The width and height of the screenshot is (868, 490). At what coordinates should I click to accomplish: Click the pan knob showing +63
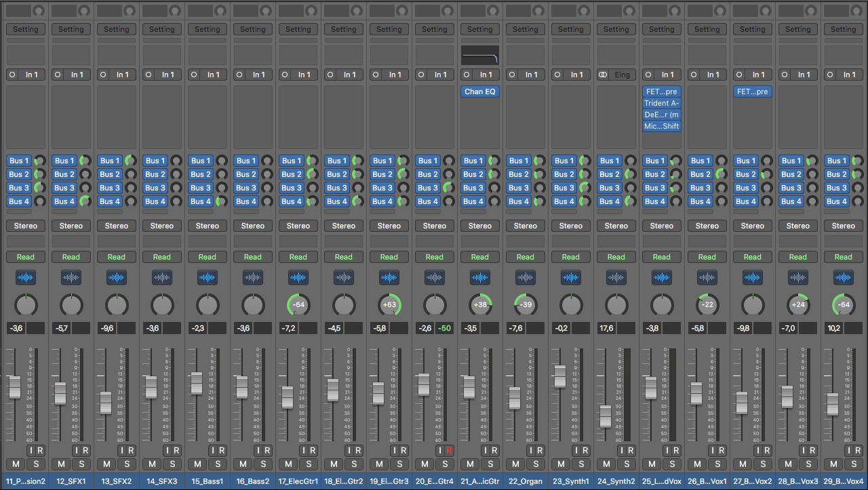pyautogui.click(x=389, y=305)
